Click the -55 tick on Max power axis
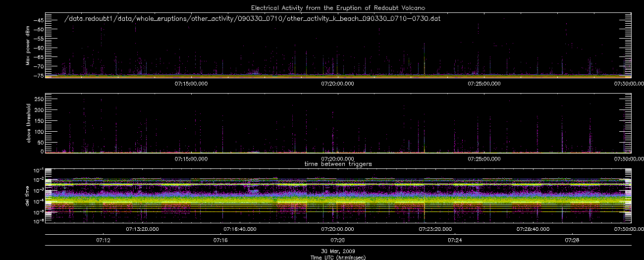644x260 pixels. [38, 39]
